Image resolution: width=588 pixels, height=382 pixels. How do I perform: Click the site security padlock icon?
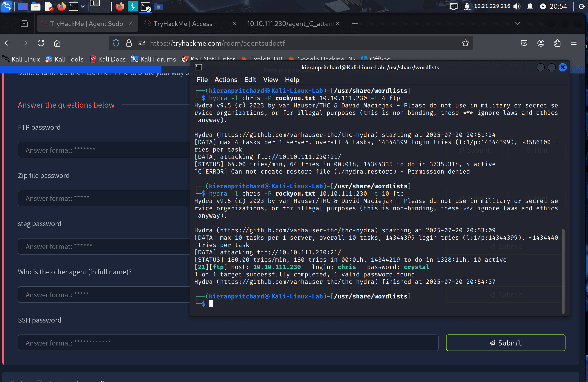129,43
